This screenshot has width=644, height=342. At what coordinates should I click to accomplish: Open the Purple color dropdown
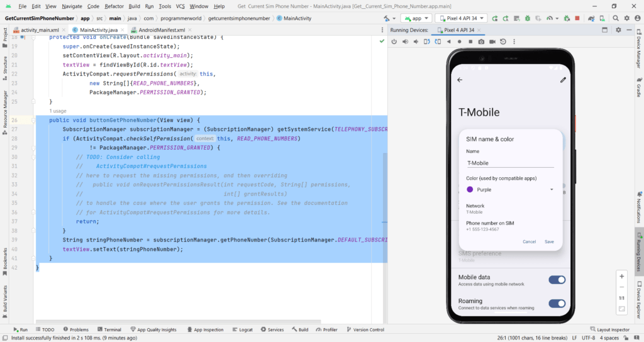pyautogui.click(x=510, y=190)
